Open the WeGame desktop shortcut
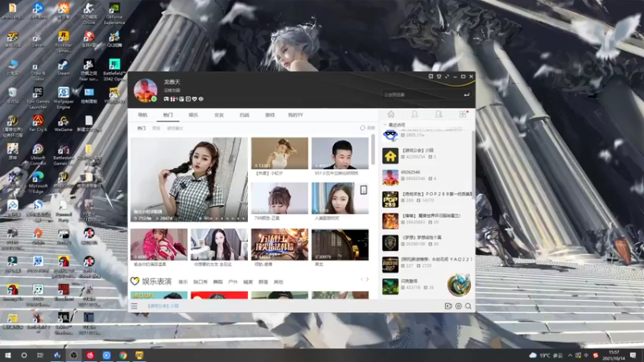644x362 pixels. point(64,123)
